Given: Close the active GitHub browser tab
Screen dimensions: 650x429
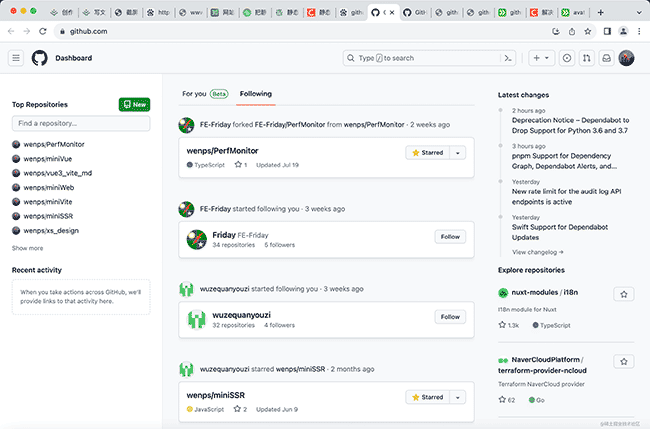Looking at the screenshot, I should point(392,12).
